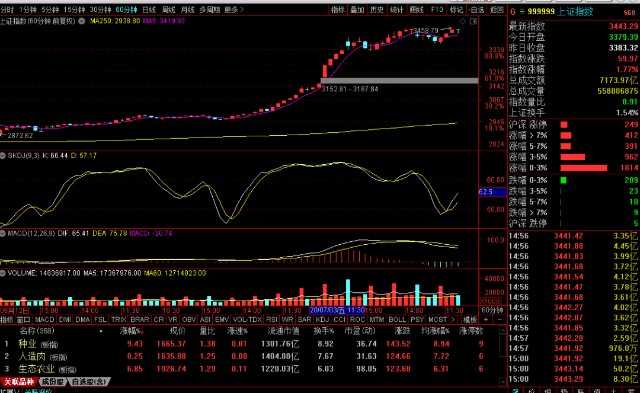
Task: Apply the BOLL indicator button
Action: (397, 320)
